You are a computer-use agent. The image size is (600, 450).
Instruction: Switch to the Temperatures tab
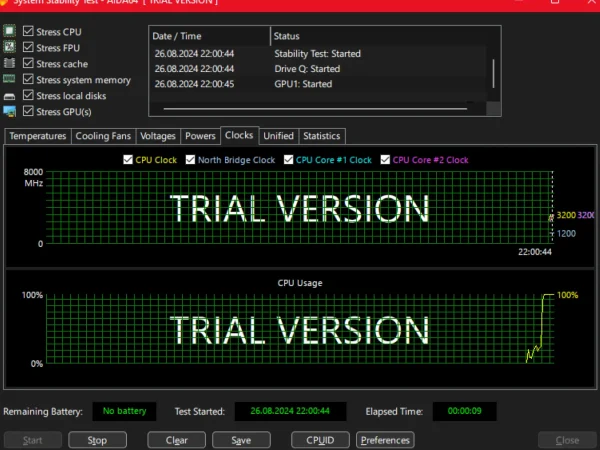38,136
